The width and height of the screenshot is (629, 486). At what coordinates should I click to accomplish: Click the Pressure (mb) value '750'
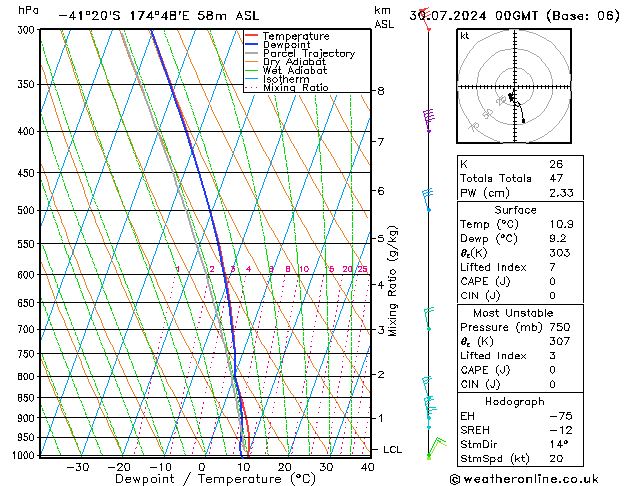point(560,327)
